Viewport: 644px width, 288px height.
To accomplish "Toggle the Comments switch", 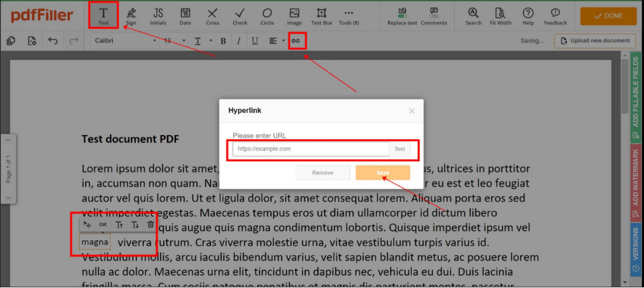I will [x=434, y=16].
